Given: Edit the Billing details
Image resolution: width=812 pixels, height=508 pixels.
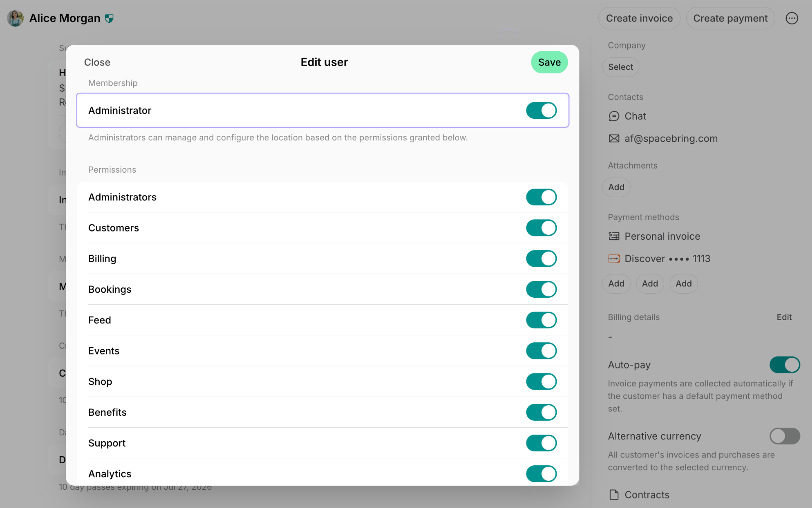Looking at the screenshot, I should tap(784, 317).
